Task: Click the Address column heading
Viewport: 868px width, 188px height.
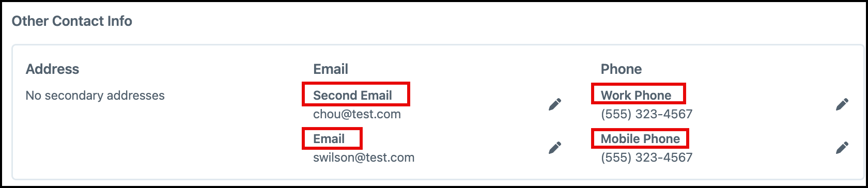Action: point(52,69)
